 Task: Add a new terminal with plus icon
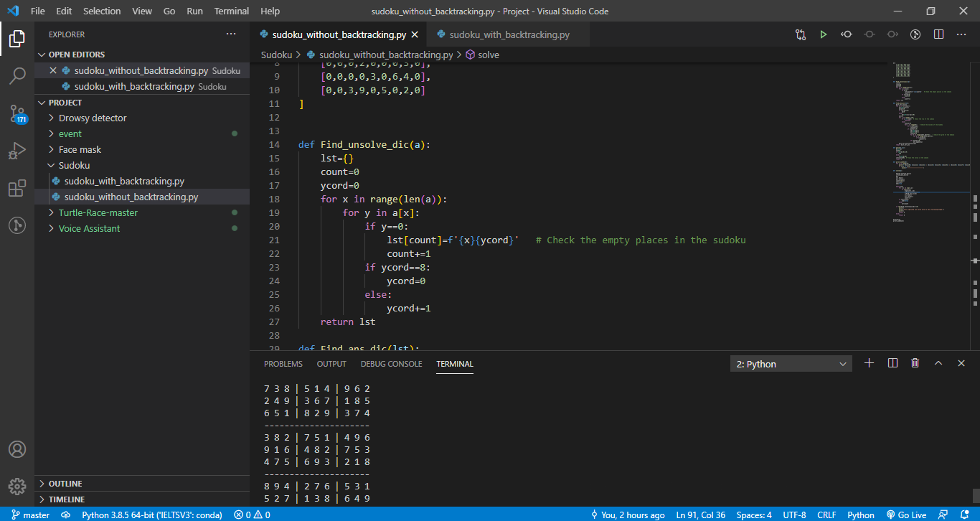870,363
